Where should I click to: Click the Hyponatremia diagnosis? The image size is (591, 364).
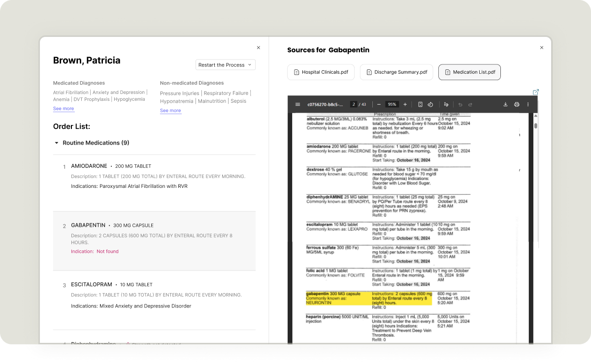tap(176, 101)
